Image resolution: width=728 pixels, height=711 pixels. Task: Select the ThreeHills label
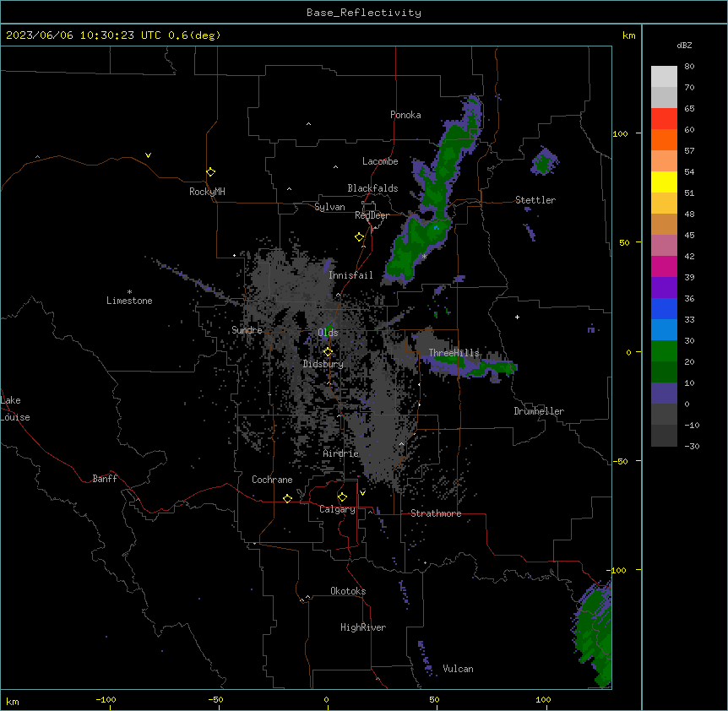coord(454,353)
